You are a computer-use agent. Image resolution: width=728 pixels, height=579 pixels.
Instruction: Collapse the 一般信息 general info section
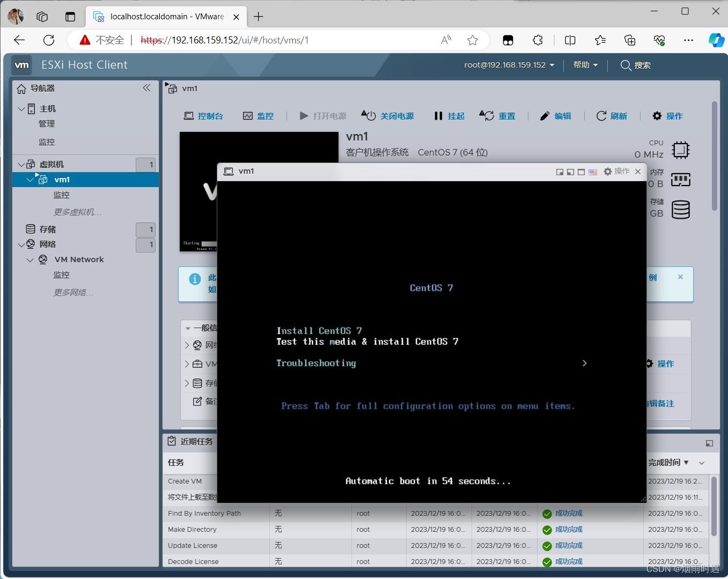click(188, 328)
